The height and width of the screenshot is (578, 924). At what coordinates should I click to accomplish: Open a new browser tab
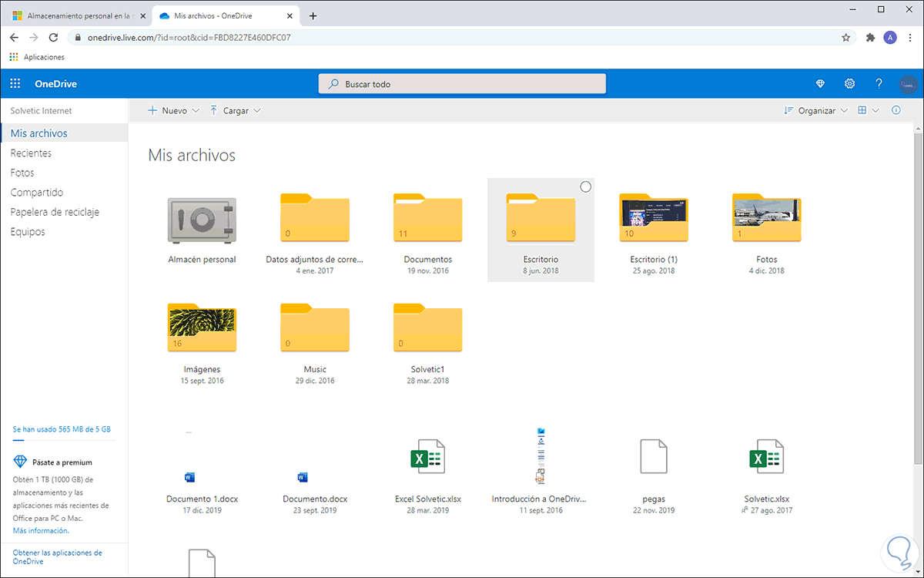point(313,15)
